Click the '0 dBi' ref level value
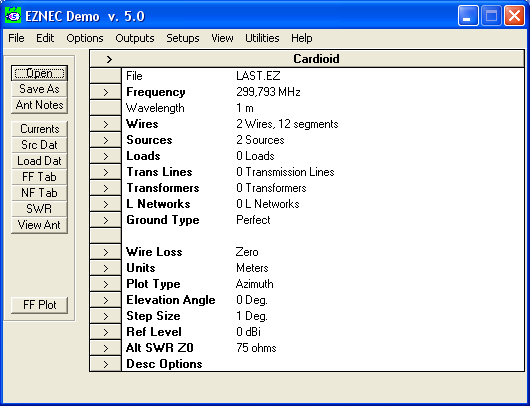530x406 pixels. [x=248, y=332]
